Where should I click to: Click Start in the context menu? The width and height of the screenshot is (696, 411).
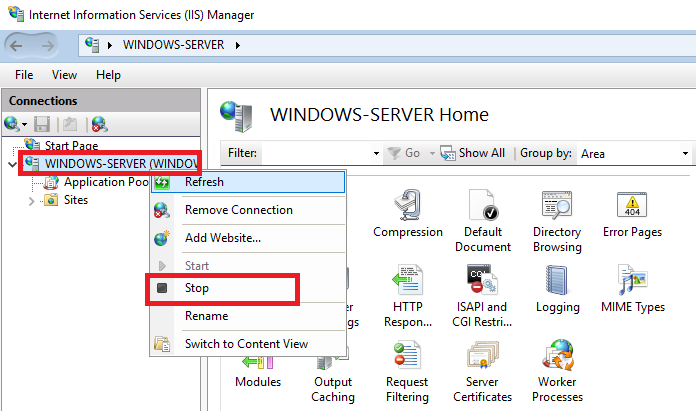point(248,266)
